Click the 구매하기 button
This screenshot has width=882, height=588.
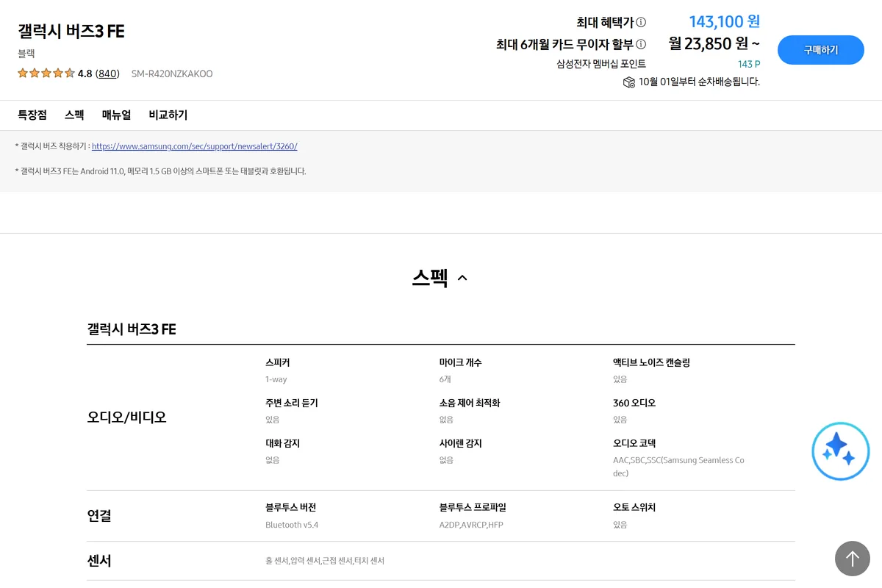(821, 50)
